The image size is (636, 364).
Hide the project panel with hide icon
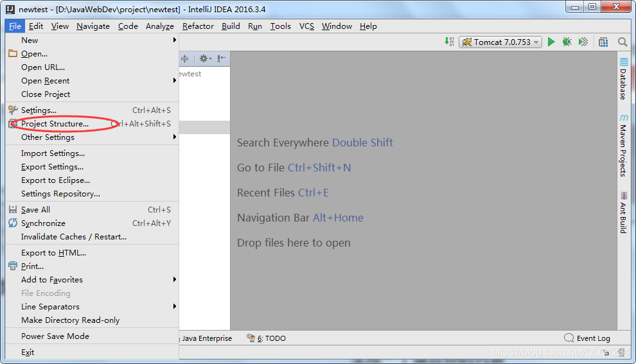(x=222, y=59)
